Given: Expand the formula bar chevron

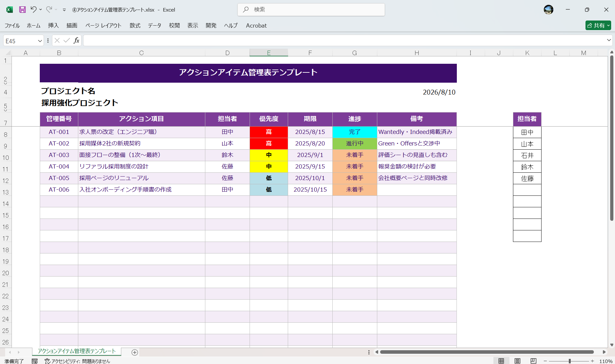Looking at the screenshot, I should (x=609, y=40).
